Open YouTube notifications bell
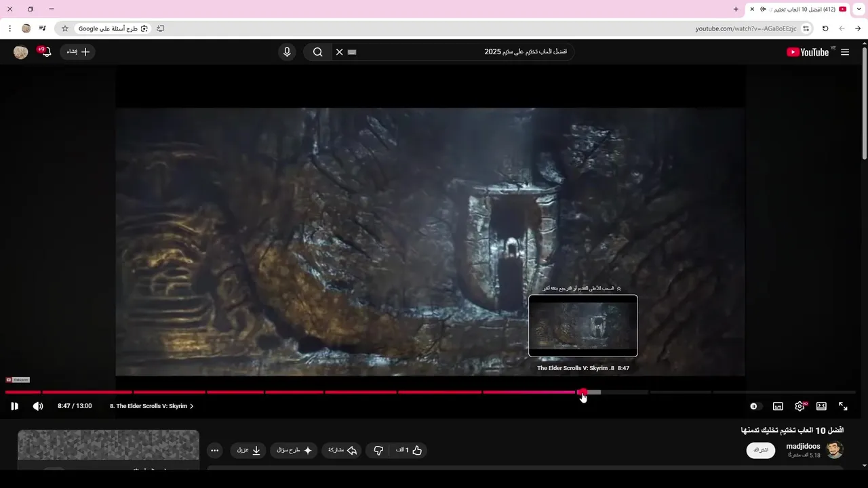Image resolution: width=868 pixels, height=488 pixels. tap(45, 52)
